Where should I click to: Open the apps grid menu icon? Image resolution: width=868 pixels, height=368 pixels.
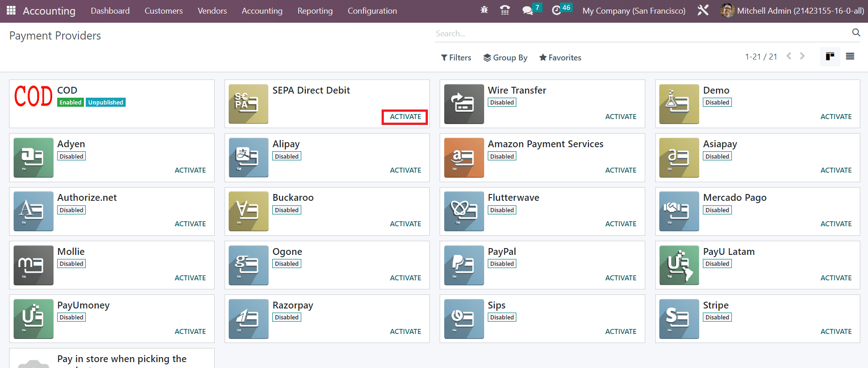tap(11, 10)
